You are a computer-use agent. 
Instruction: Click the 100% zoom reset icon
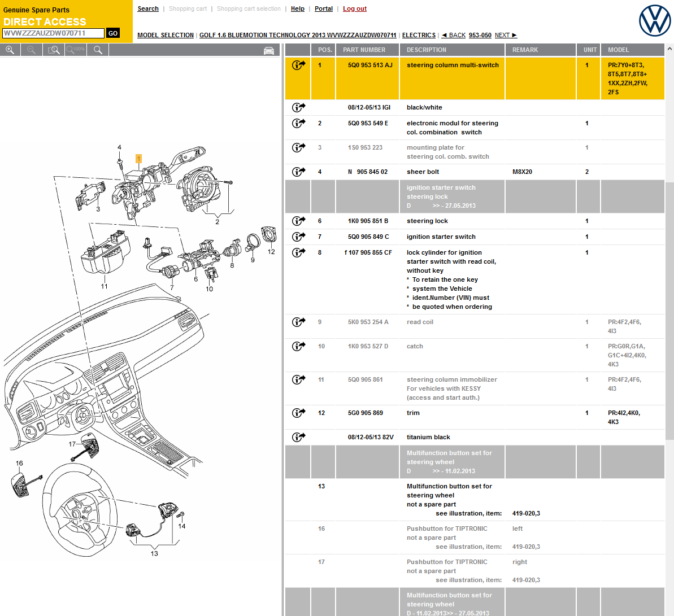76,50
